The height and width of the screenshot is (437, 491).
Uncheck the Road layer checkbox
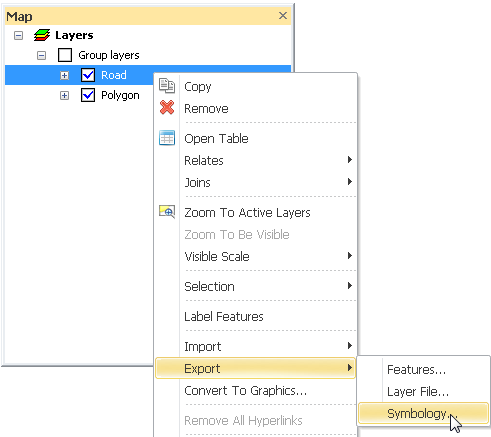tap(88, 75)
